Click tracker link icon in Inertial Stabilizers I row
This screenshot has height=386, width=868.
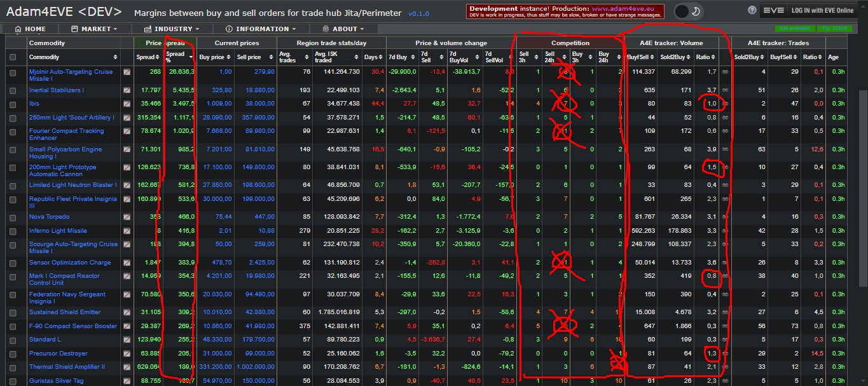click(725, 90)
